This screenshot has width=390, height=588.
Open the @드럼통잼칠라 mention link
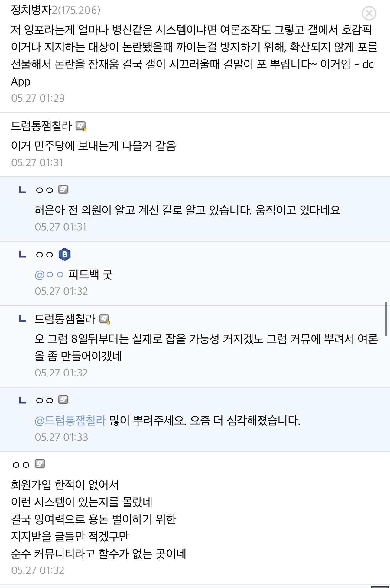coord(70,421)
